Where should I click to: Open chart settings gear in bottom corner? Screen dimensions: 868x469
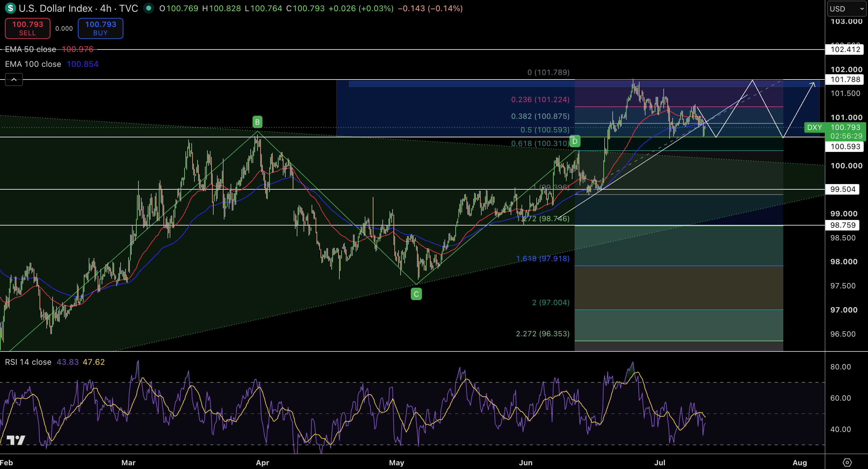click(x=847, y=462)
